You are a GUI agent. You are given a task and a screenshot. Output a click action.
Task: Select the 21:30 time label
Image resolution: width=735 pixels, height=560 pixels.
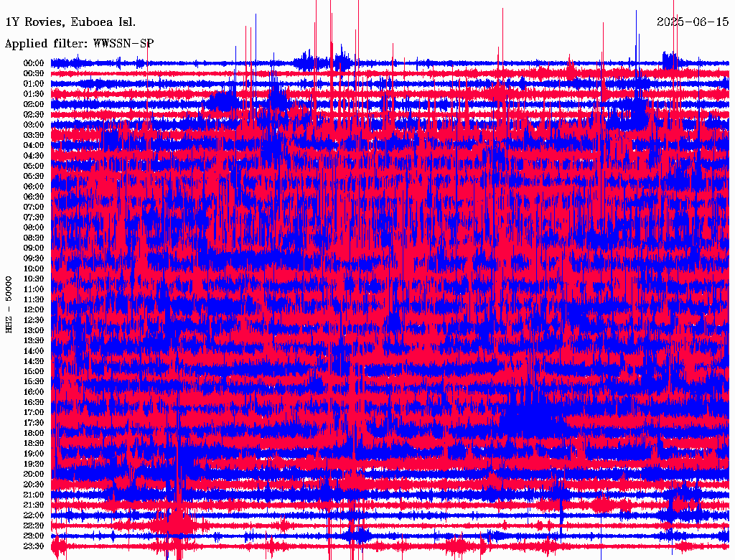click(34, 505)
